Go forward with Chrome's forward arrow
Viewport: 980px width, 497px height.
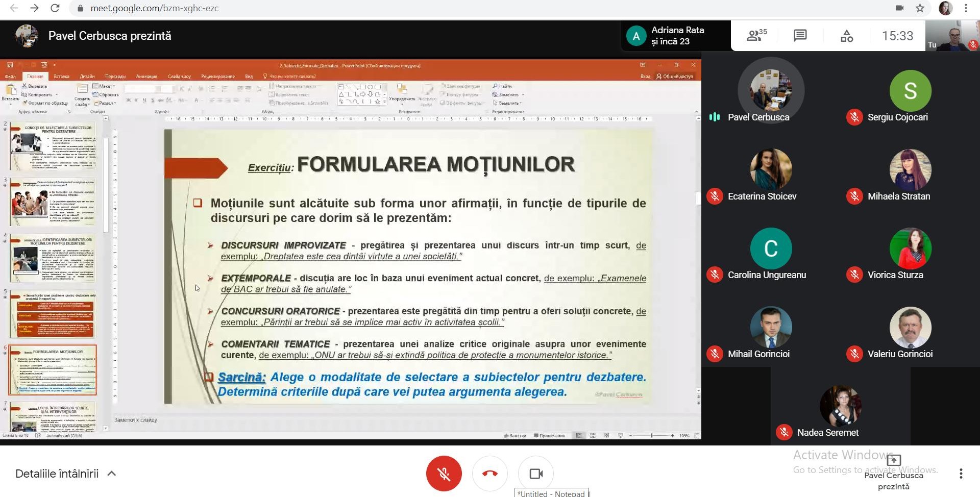point(34,8)
